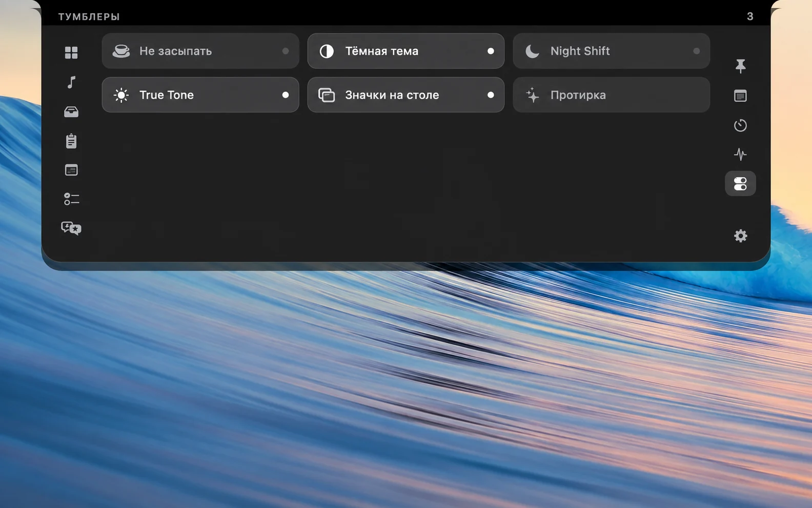Screen dimensions: 812x508
Task: Click the ТУМБЛЕРЫ header title
Action: [89, 17]
